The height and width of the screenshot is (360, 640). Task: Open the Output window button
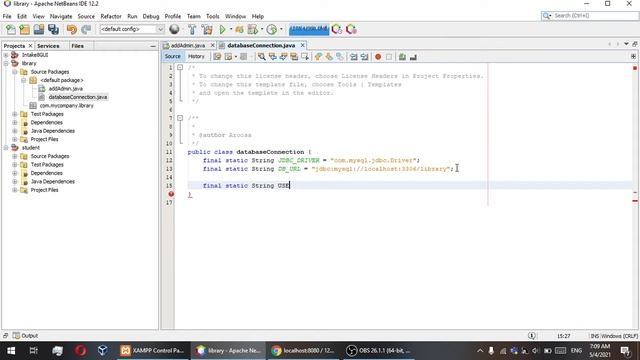[25, 336]
